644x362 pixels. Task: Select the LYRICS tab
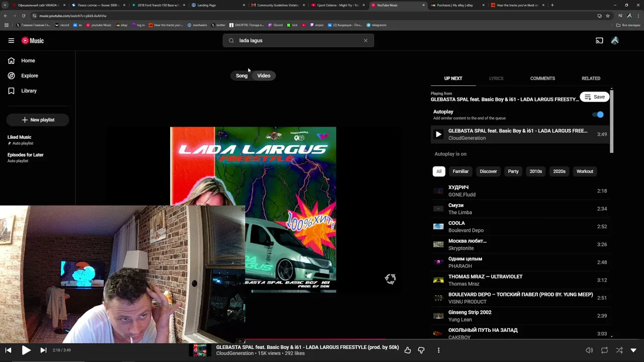coord(496,78)
